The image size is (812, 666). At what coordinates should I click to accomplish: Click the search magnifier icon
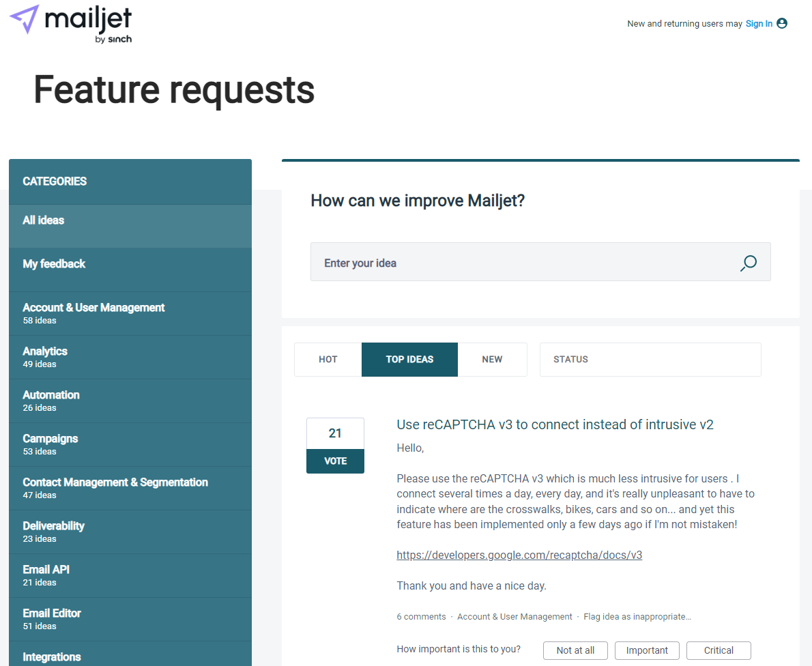point(749,263)
